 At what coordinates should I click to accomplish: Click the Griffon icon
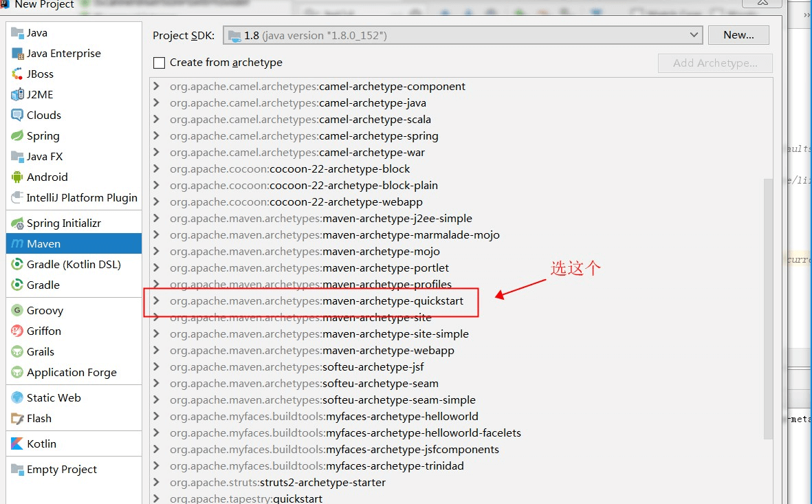click(x=17, y=331)
